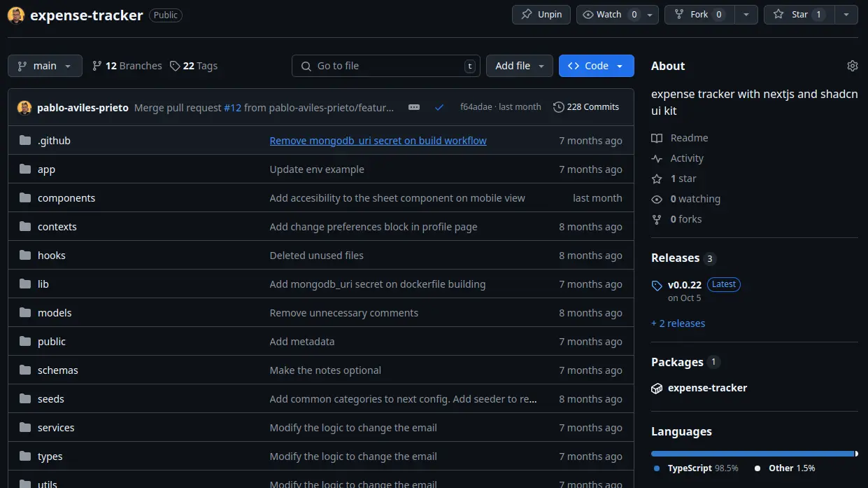Click the commit status checkmark icon
The height and width of the screenshot is (488, 868).
point(439,107)
